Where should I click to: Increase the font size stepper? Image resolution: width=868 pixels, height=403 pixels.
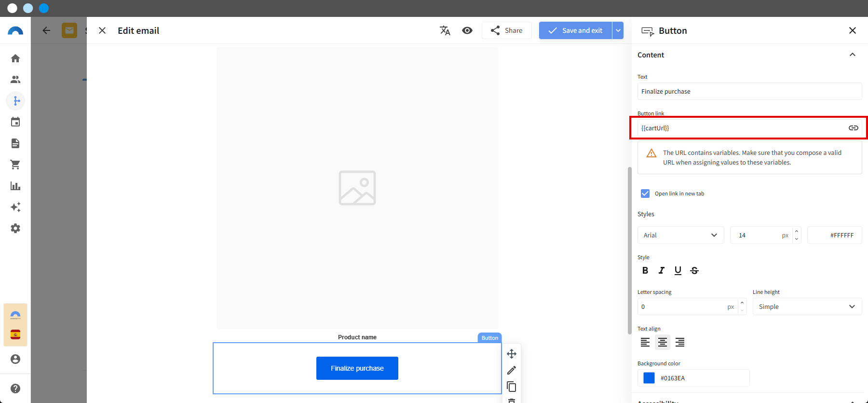pos(797,231)
